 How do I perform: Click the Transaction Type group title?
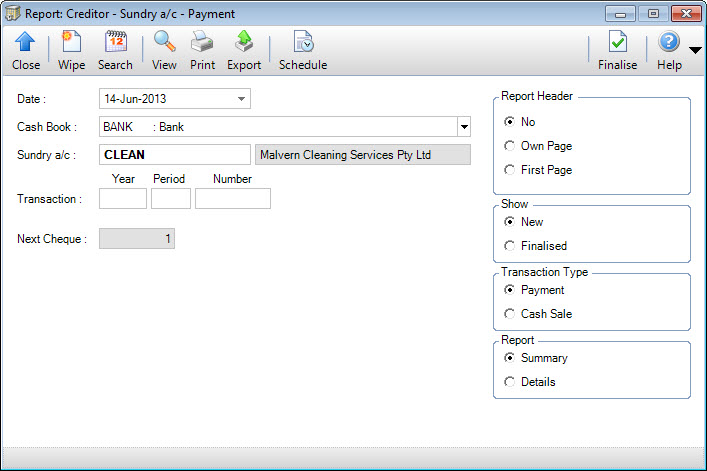[544, 272]
